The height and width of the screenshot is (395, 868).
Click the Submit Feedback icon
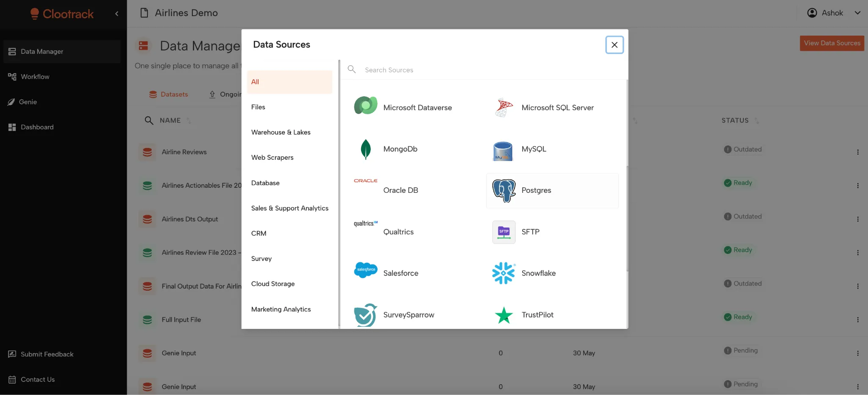12,354
